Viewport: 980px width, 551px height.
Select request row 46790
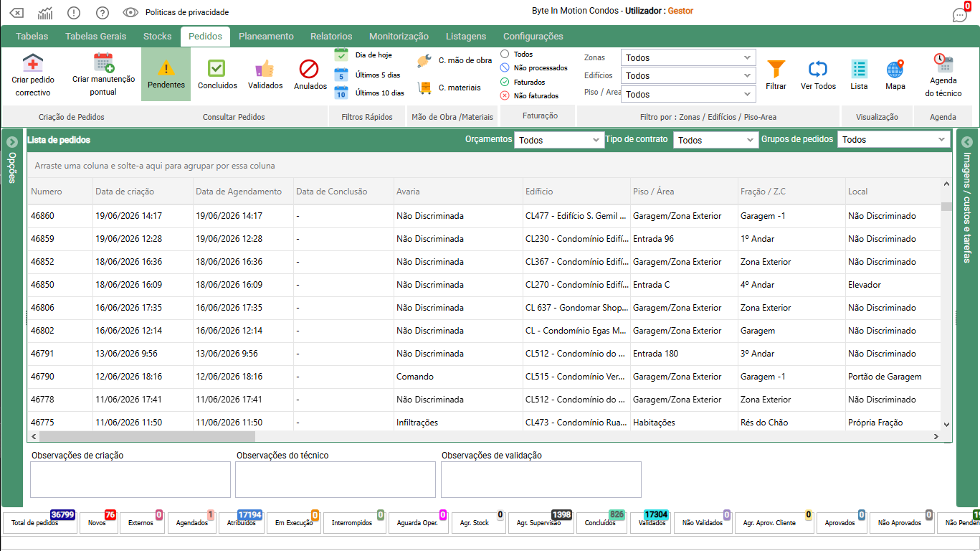(484, 377)
